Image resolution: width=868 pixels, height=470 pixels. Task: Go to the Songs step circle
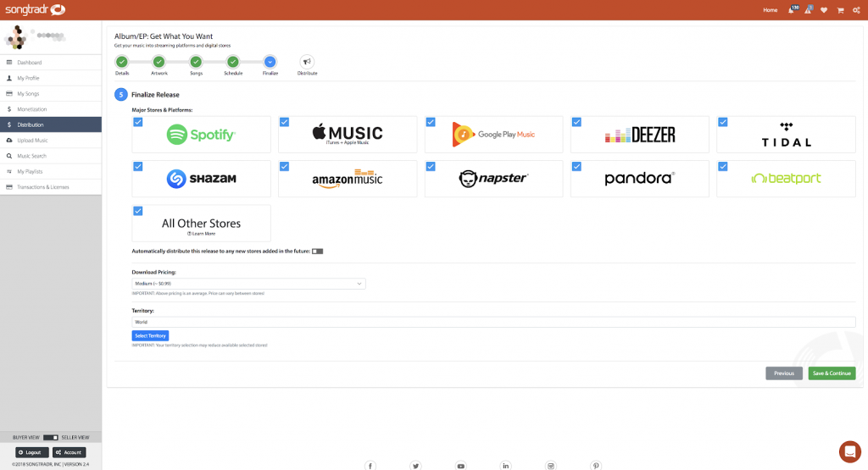(x=196, y=62)
